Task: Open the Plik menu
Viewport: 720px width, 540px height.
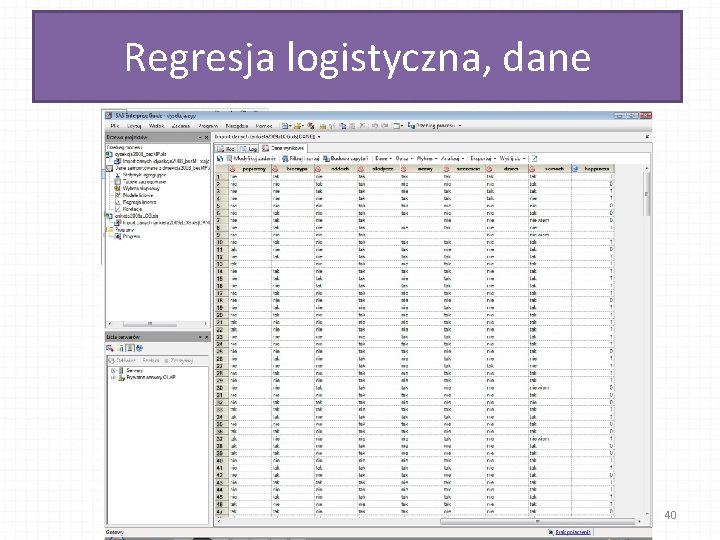Action: 115,125
